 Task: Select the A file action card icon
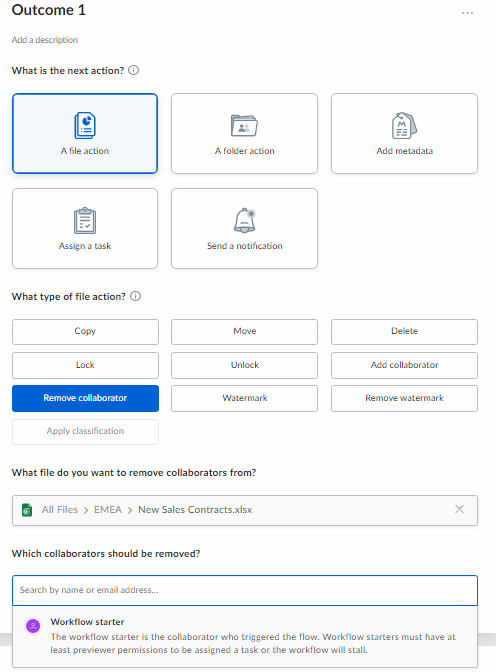tap(85, 126)
